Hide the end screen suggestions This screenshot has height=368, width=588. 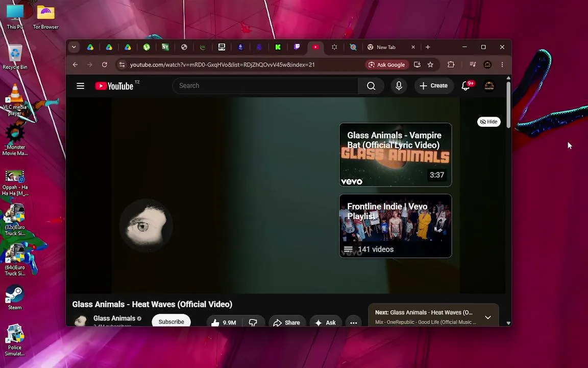tap(488, 122)
